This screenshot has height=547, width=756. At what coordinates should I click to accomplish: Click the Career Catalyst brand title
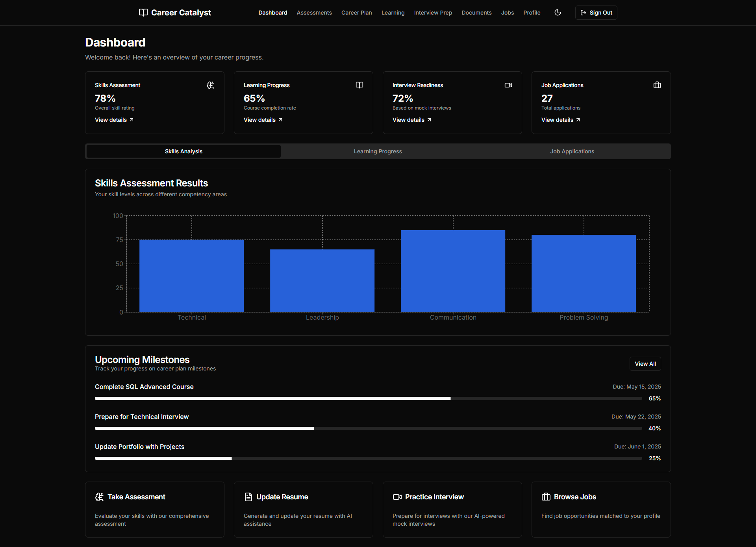coord(181,13)
